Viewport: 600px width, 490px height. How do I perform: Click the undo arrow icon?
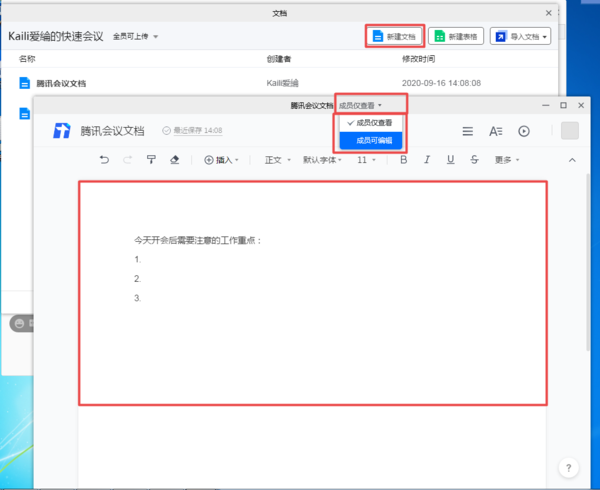pos(105,159)
